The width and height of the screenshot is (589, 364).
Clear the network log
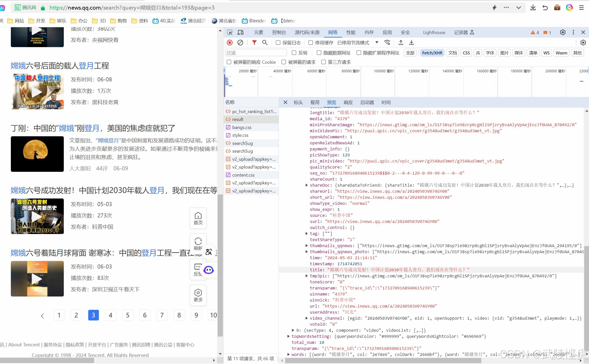click(x=240, y=43)
